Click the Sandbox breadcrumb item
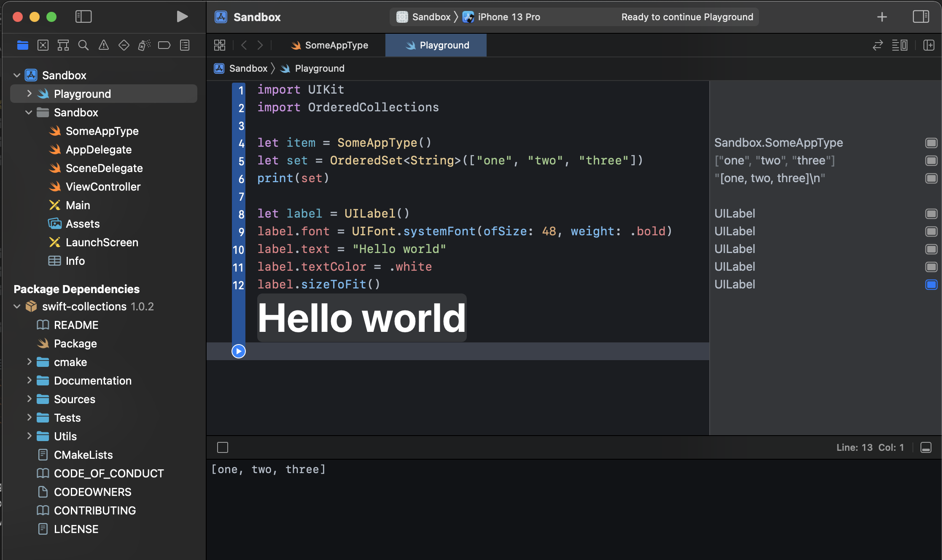 pos(247,68)
